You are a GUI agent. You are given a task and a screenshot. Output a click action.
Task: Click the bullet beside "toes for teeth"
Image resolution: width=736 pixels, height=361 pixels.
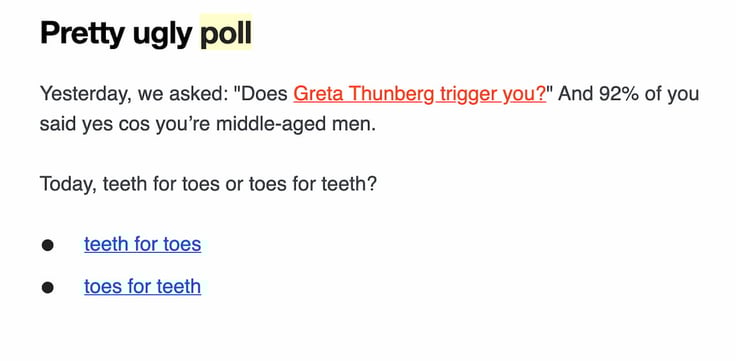(47, 287)
